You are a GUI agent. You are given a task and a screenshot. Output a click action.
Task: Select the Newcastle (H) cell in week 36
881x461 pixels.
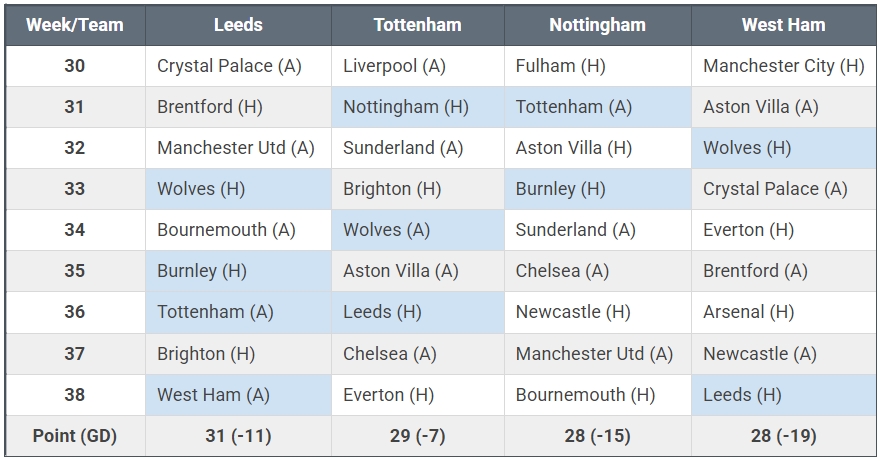tap(573, 312)
